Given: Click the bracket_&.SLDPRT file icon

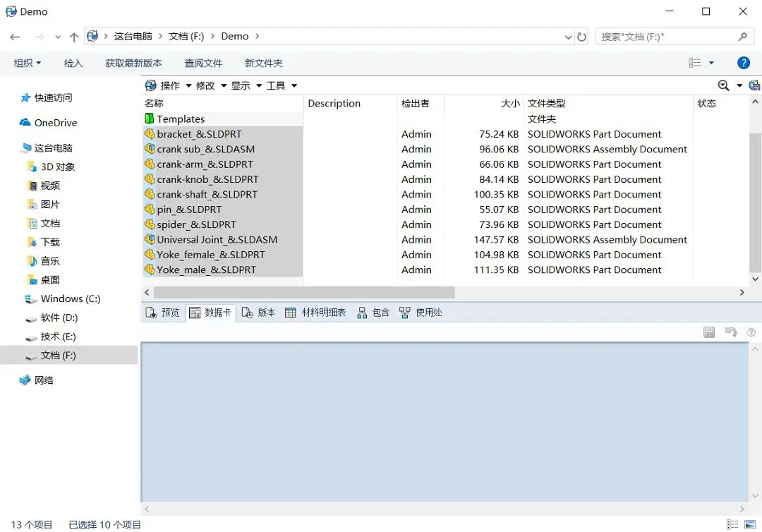Looking at the screenshot, I should (150, 134).
